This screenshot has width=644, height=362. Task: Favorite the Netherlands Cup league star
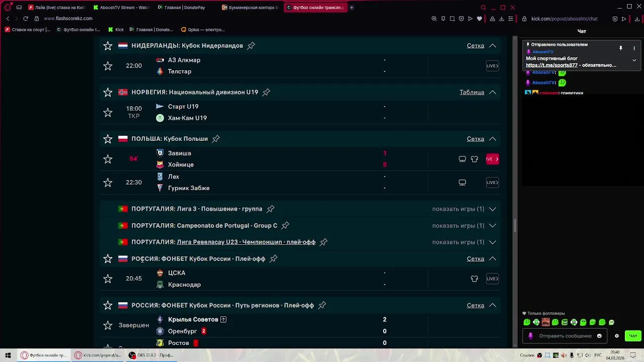click(x=108, y=46)
